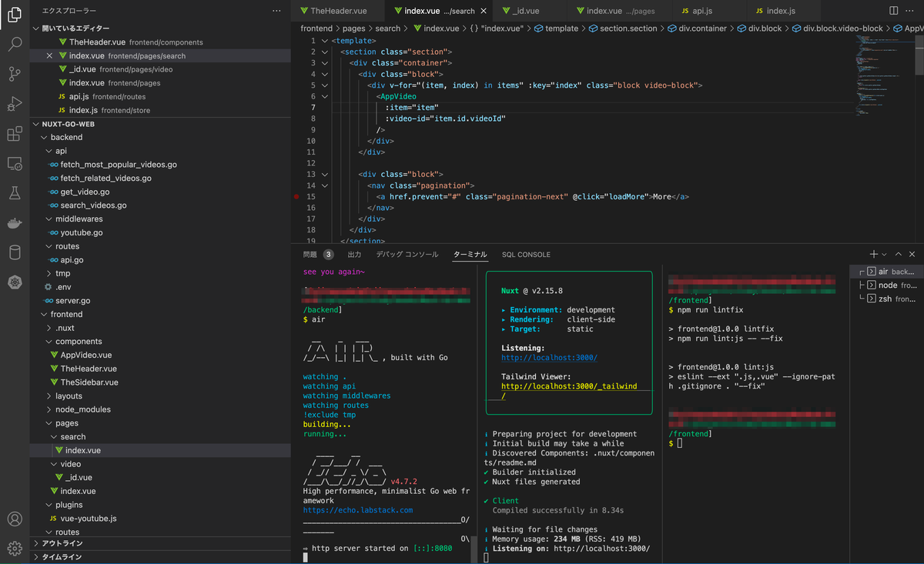
Task: Maximize the panel with the up chevron
Action: click(898, 254)
